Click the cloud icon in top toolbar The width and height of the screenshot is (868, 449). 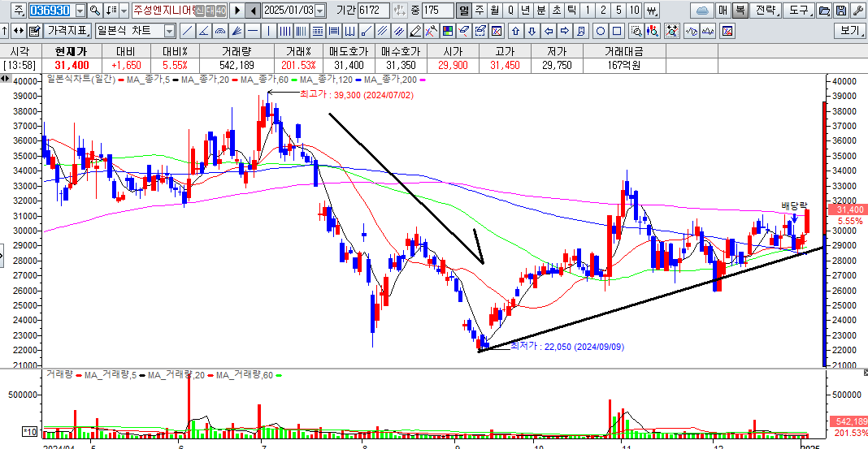pyautogui.click(x=701, y=11)
